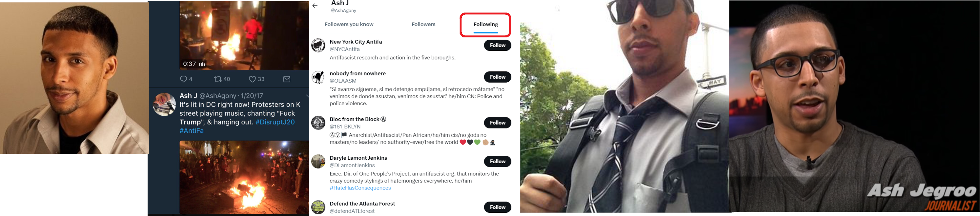Click the envelope share icon
Screen dimensions: 980x216
click(x=287, y=79)
